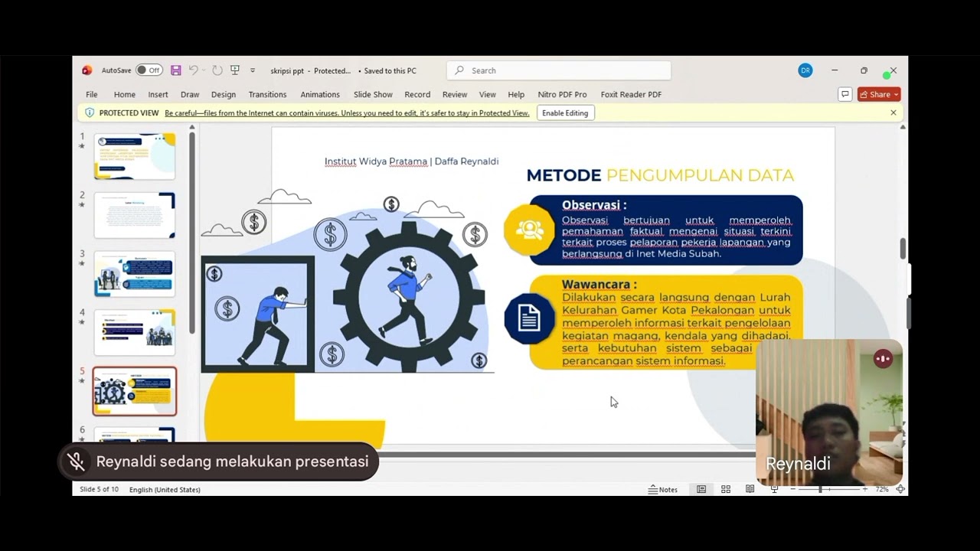Click Institut Widya Pratama header text
Viewport: 980px width, 551px height.
(411, 161)
